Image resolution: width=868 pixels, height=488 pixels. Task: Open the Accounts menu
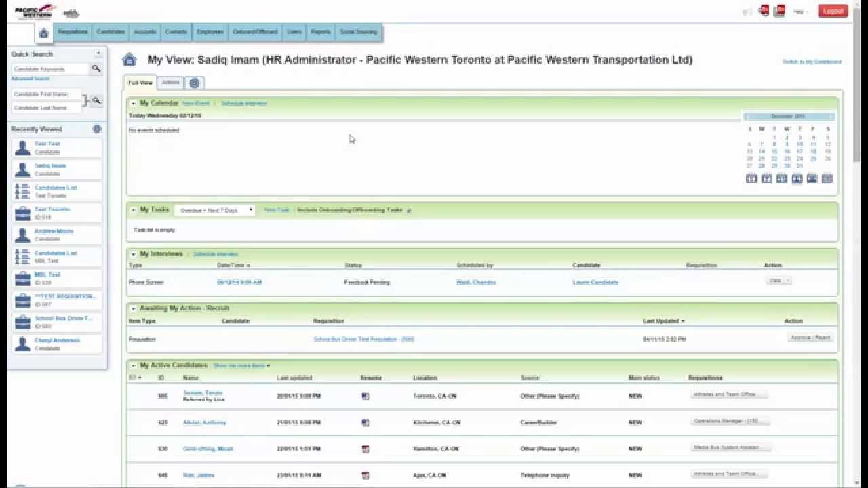145,32
